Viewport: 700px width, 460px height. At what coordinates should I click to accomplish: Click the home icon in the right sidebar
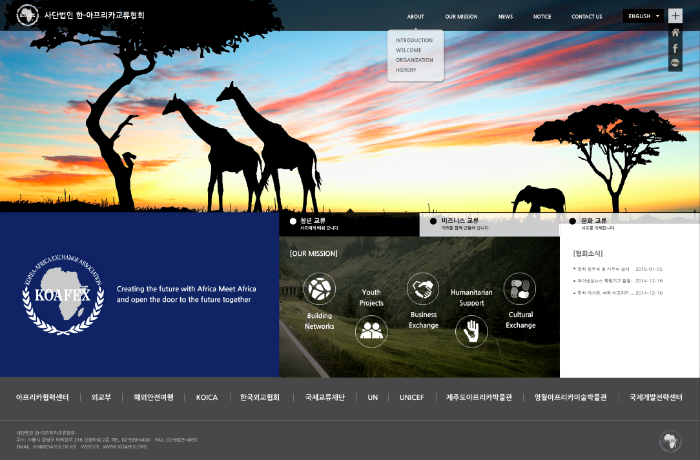click(676, 33)
